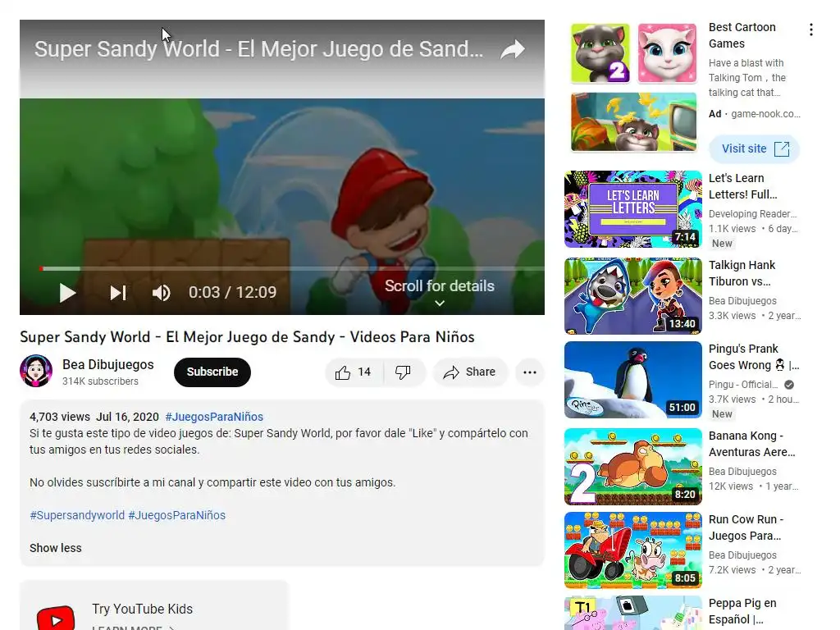Open the Try YouTube Kids promo text

142,609
